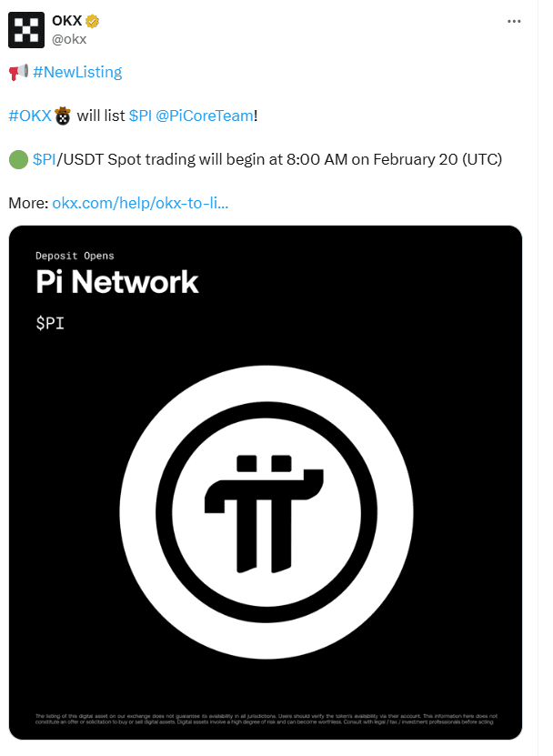Click the OKX checkered logo square

27,29
